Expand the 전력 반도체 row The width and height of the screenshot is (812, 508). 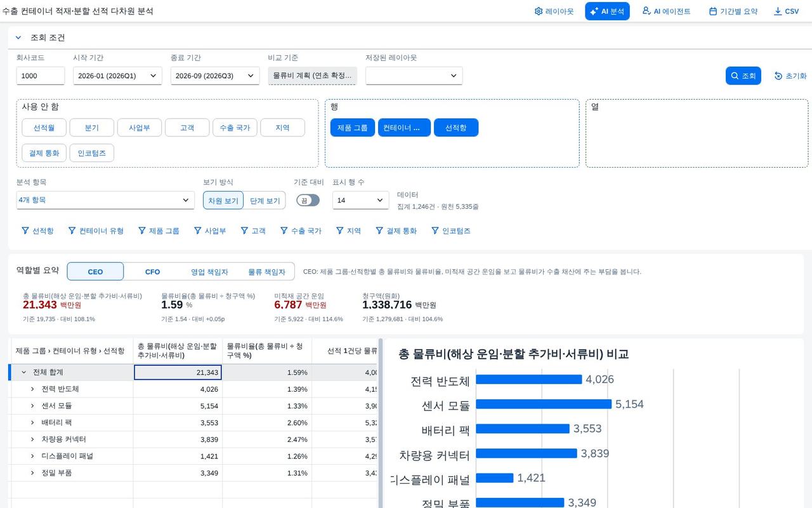32,389
